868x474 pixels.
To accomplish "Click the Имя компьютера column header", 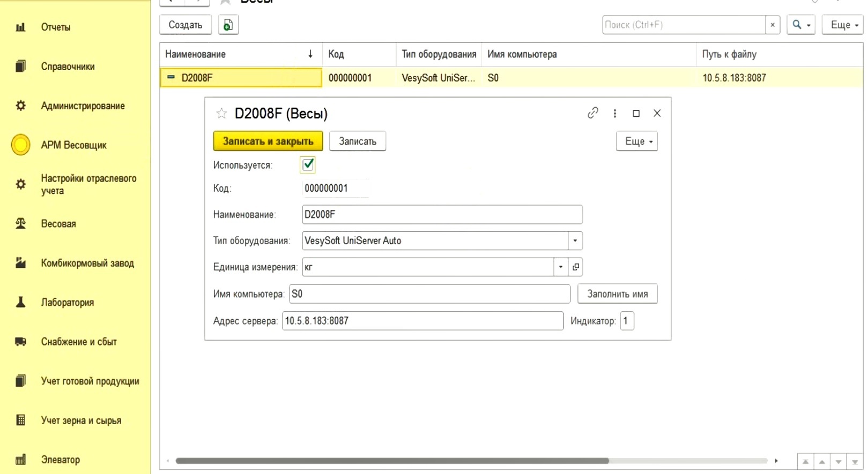I will (x=589, y=54).
